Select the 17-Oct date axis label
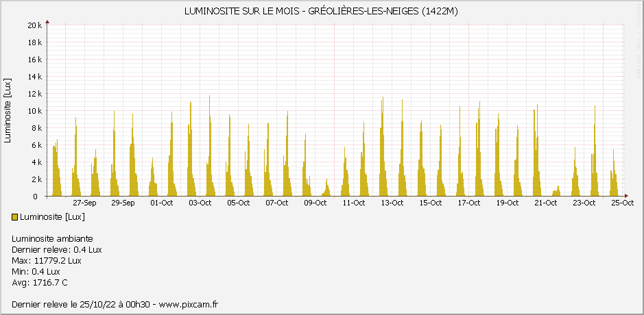The height and width of the screenshot is (315, 644). [468, 203]
